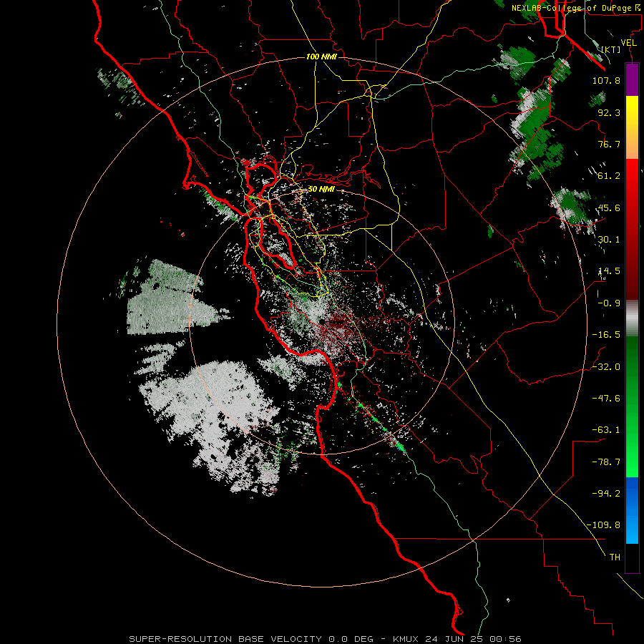Click the KMUX station ID in the caption

point(406,639)
